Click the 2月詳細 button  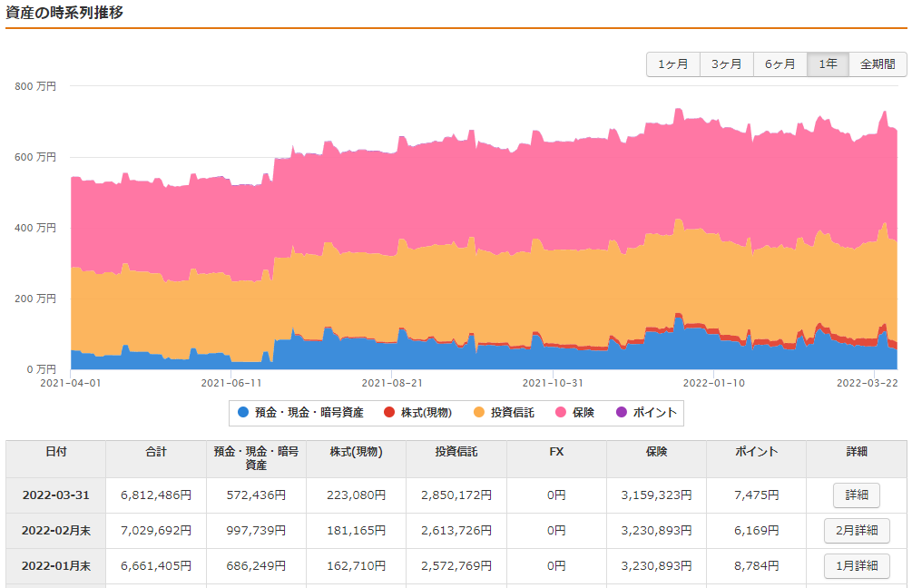pyautogui.click(x=857, y=531)
